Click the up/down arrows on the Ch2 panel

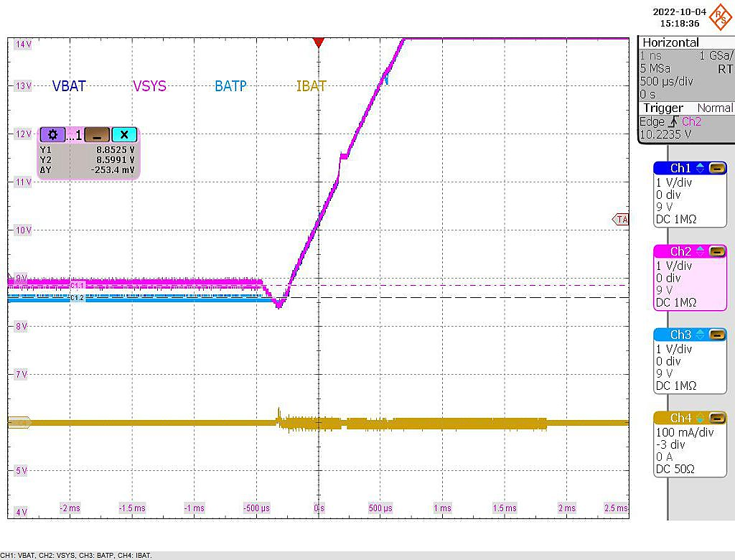coord(701,251)
